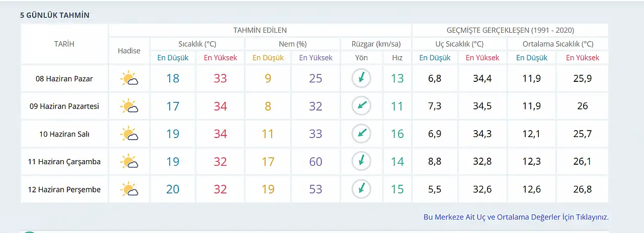Click the Nem (%) column header

(x=292, y=44)
